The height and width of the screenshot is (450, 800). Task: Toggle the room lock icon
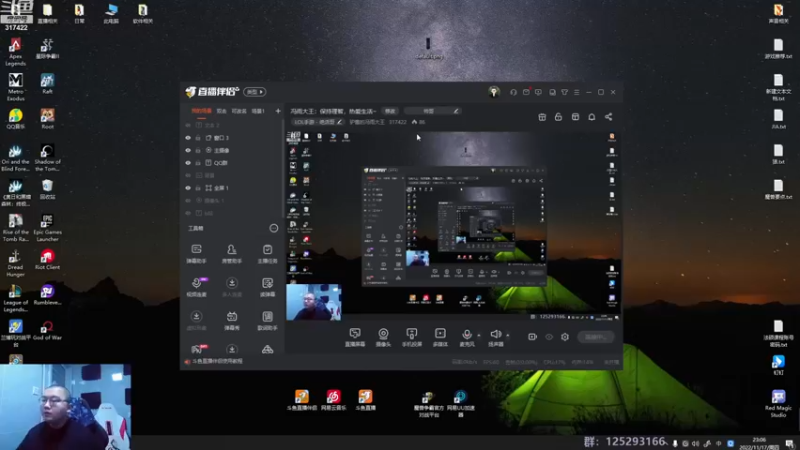[558, 117]
